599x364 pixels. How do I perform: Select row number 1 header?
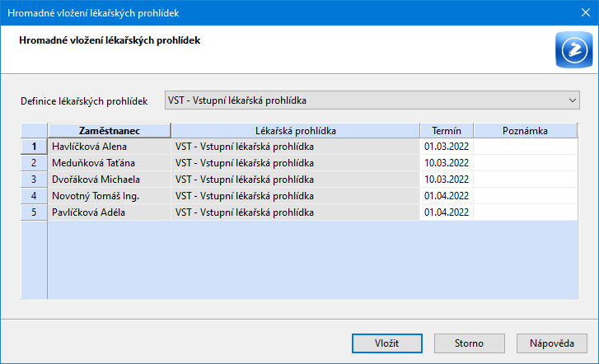tap(34, 147)
